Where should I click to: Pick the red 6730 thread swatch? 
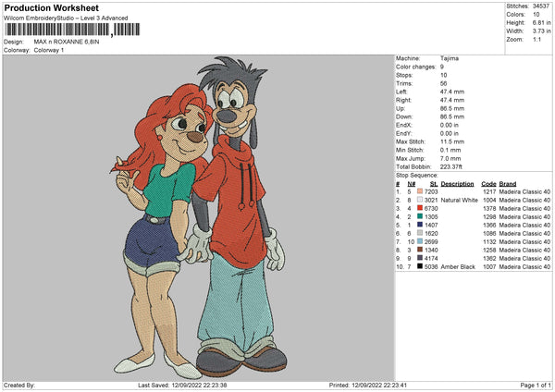420,208
